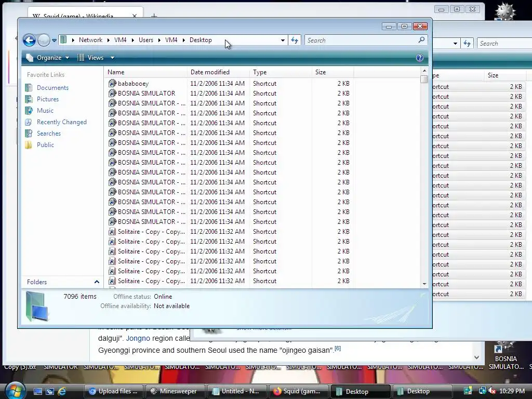Select the Public folder icon
Image resolution: width=532 pixels, height=399 pixels.
click(x=29, y=145)
